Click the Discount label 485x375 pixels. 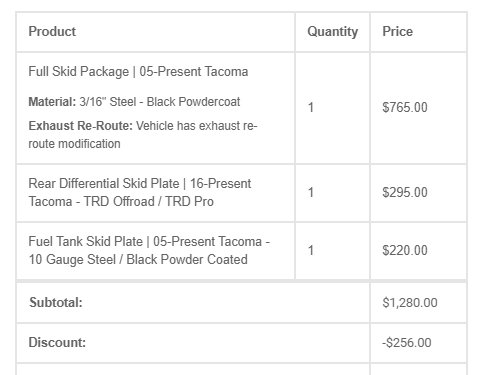point(57,343)
